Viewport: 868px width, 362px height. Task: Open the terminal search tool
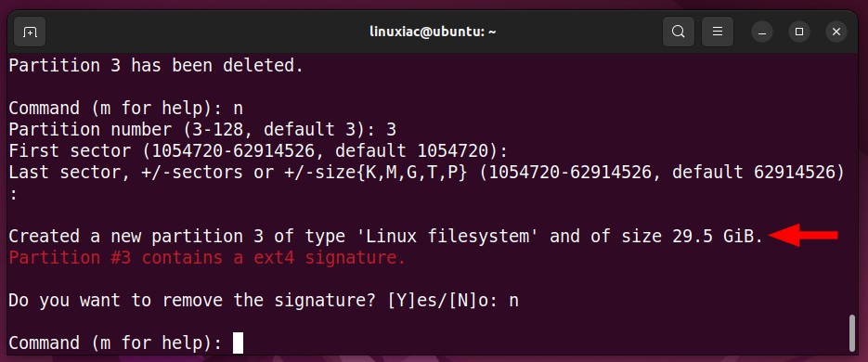(678, 32)
